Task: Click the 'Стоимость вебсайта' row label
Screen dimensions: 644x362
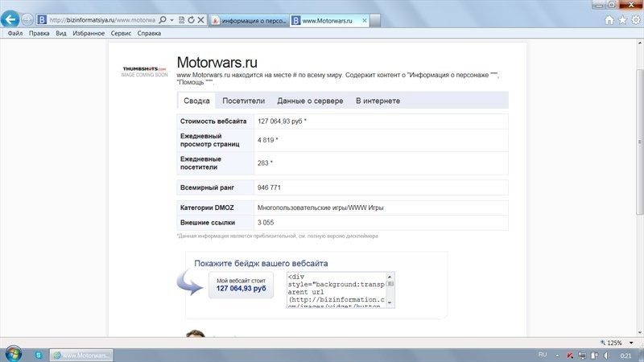Action: (213, 121)
